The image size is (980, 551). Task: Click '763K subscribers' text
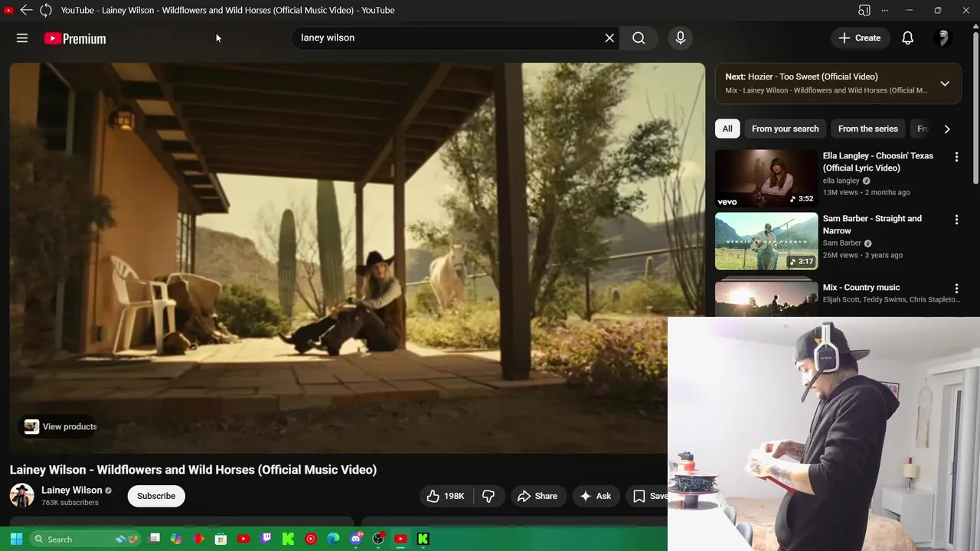click(x=70, y=503)
